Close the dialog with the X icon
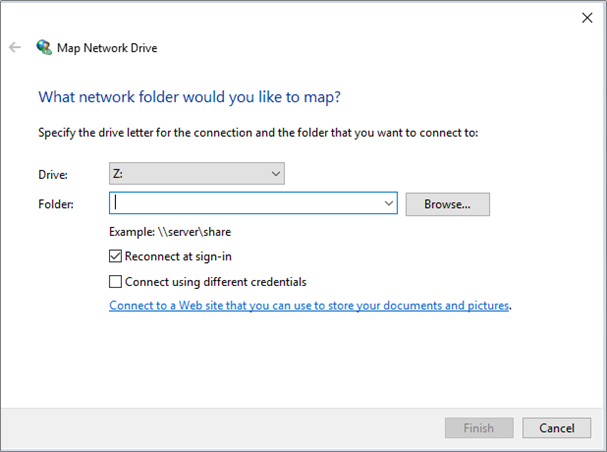This screenshot has width=607, height=452. pos(587,18)
